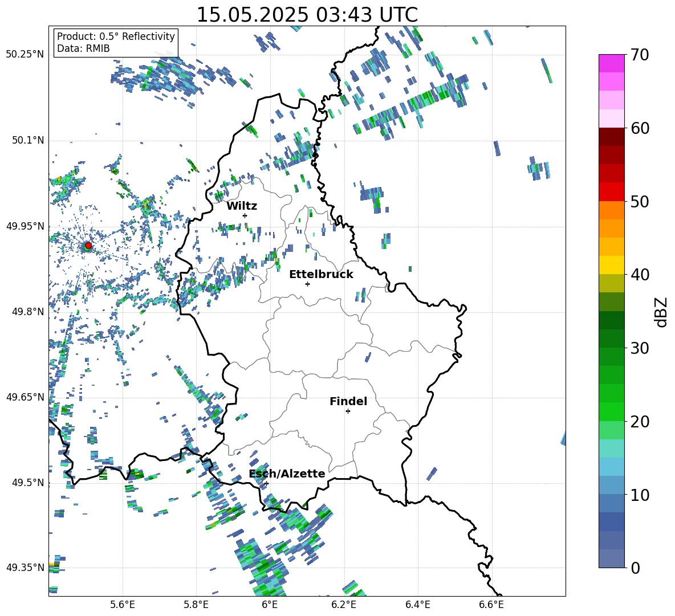Click the 60 value on colorbar
This screenshot has height=616, width=675.
pyautogui.click(x=640, y=128)
